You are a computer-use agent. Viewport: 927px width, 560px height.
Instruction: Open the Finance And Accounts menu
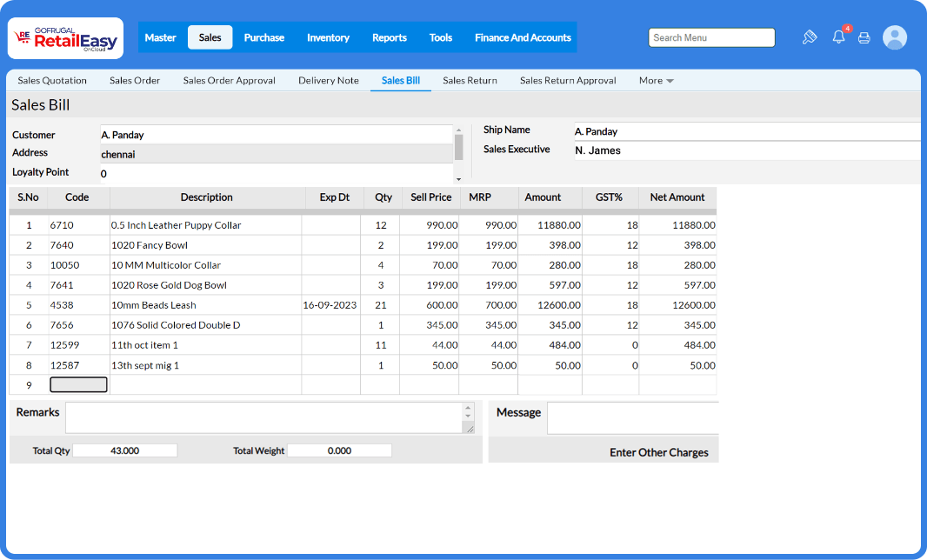(x=523, y=37)
